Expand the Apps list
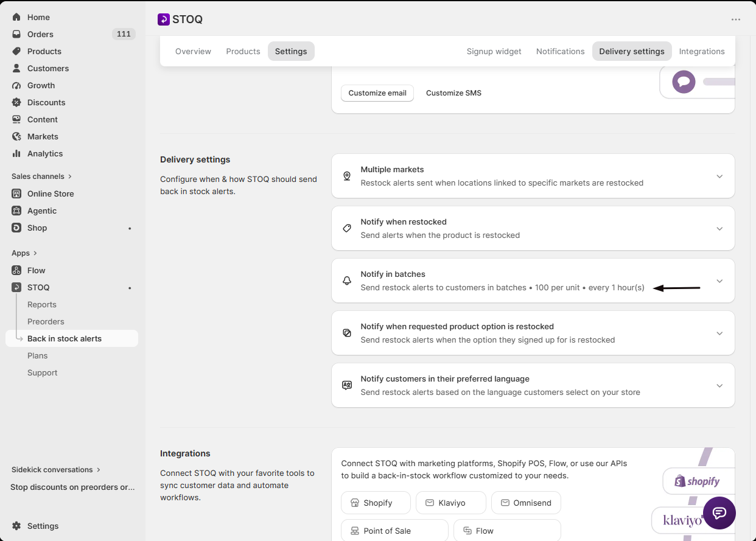Image resolution: width=756 pixels, height=541 pixels. [x=24, y=253]
